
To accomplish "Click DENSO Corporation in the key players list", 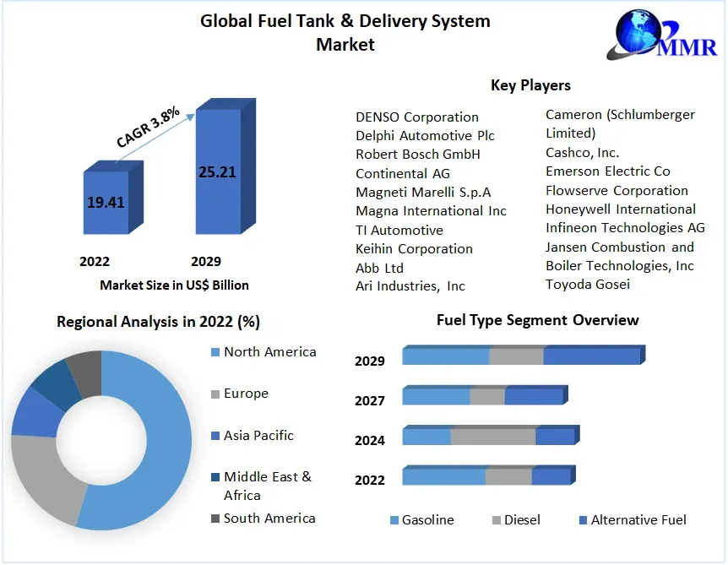I will (416, 117).
